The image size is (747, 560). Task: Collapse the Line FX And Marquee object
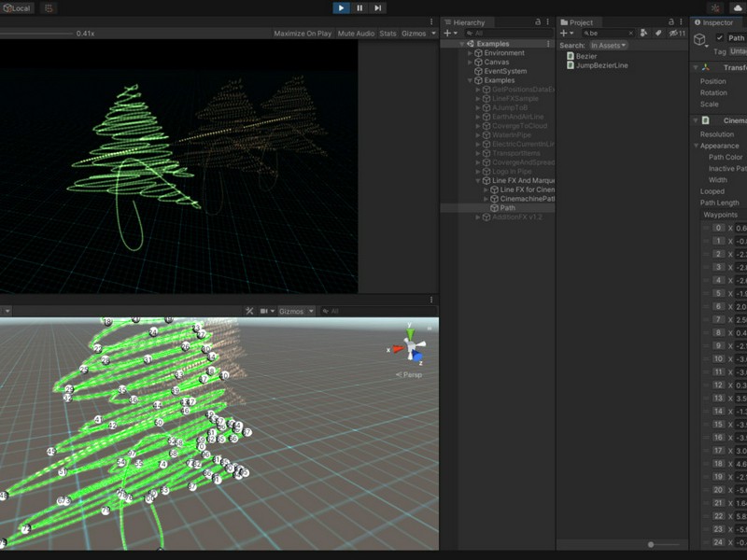click(x=478, y=180)
